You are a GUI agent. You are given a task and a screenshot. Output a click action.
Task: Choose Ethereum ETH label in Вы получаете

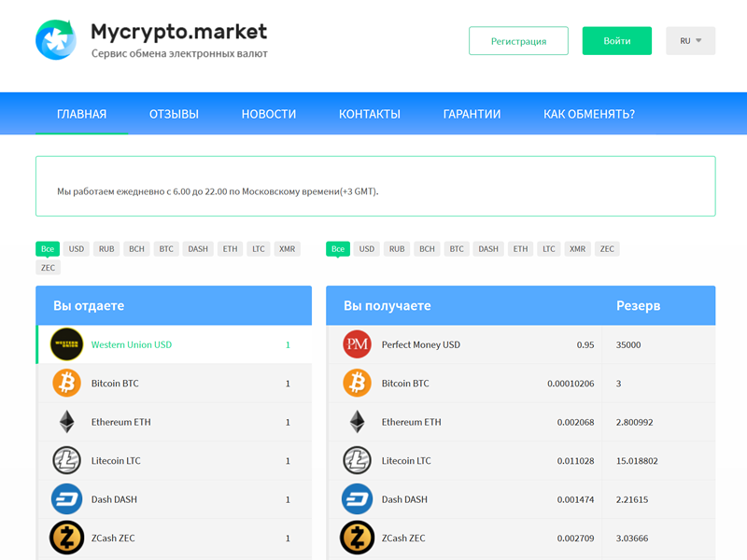[411, 422]
